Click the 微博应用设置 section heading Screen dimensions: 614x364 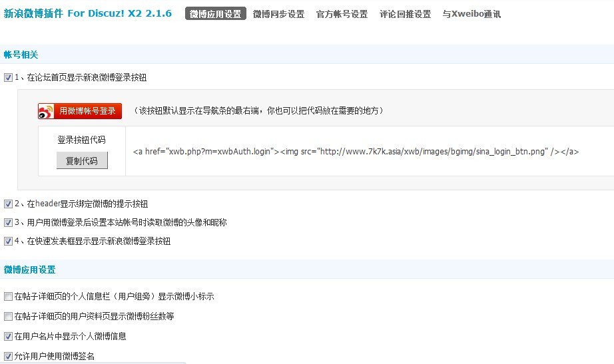point(30,270)
